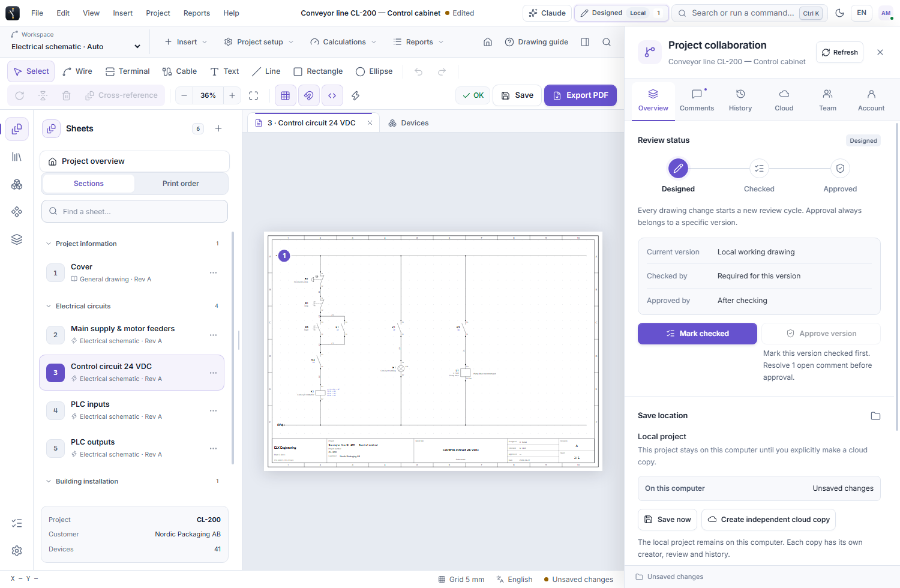Screen dimensions: 900x588
Task: Click the Mark checked button
Action: pyautogui.click(x=697, y=334)
